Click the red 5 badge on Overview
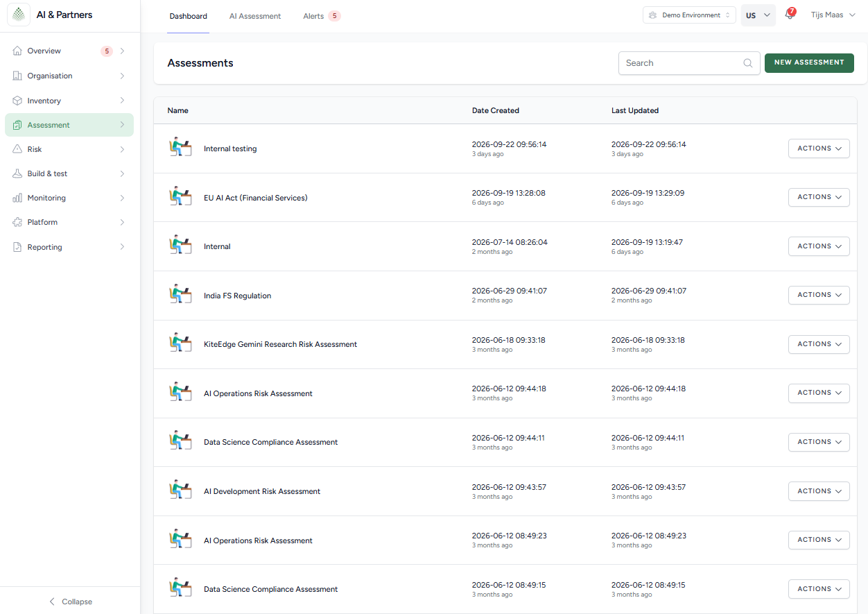The height and width of the screenshot is (614, 868). 107,51
